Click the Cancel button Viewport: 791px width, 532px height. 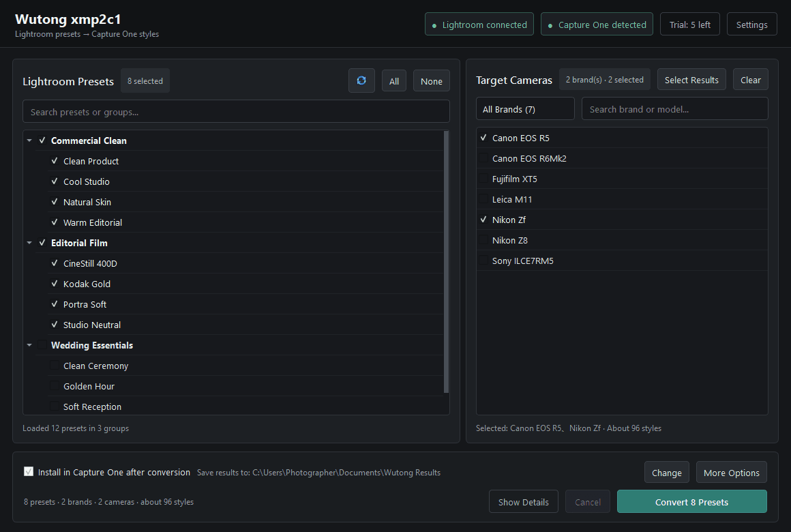(x=588, y=502)
